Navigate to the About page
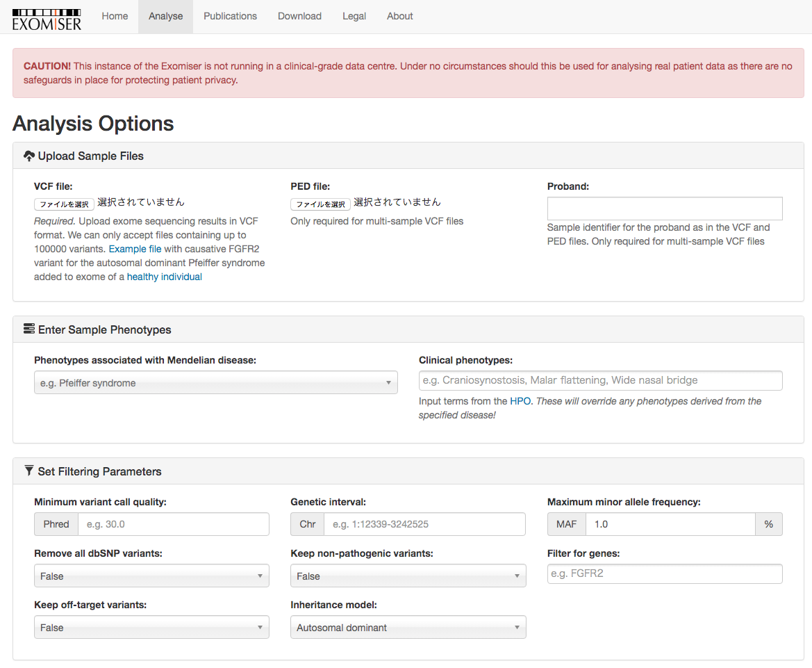This screenshot has width=812, height=668. (x=400, y=16)
